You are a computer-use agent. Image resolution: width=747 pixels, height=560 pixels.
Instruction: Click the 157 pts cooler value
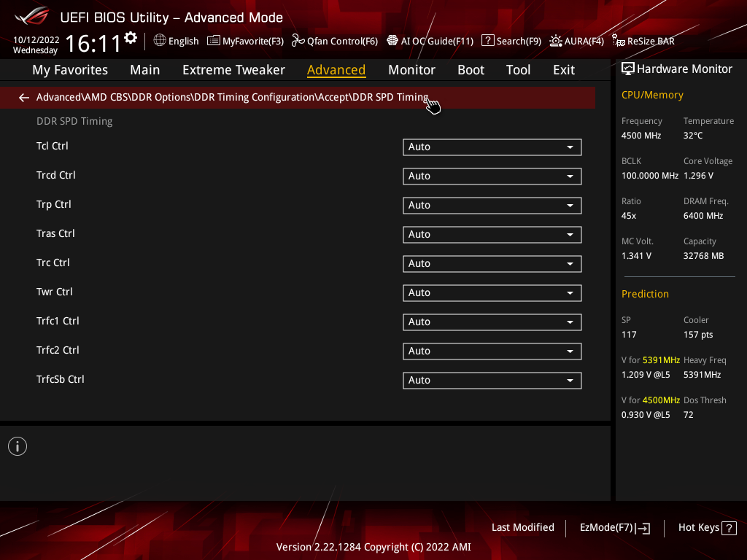click(698, 335)
